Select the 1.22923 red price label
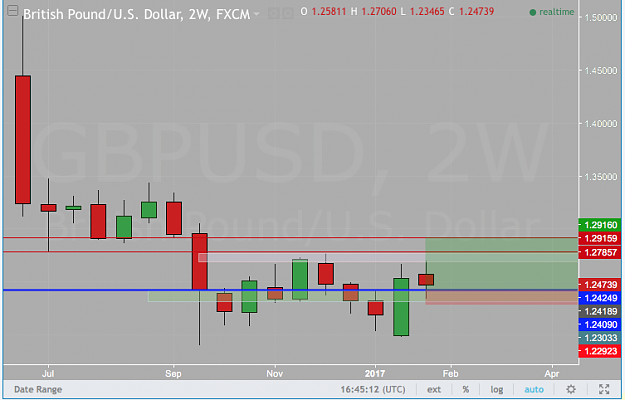 tap(600, 351)
